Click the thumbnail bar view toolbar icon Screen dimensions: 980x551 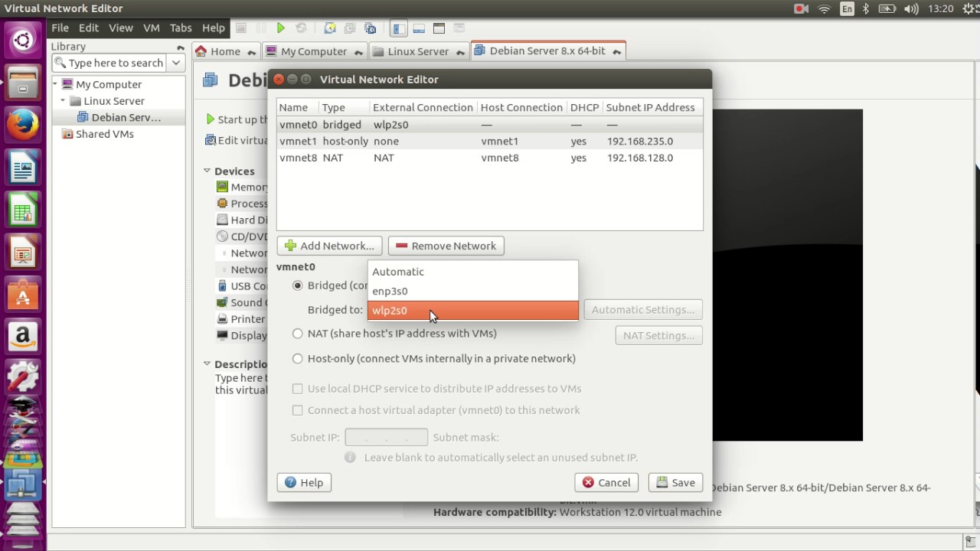click(x=419, y=28)
